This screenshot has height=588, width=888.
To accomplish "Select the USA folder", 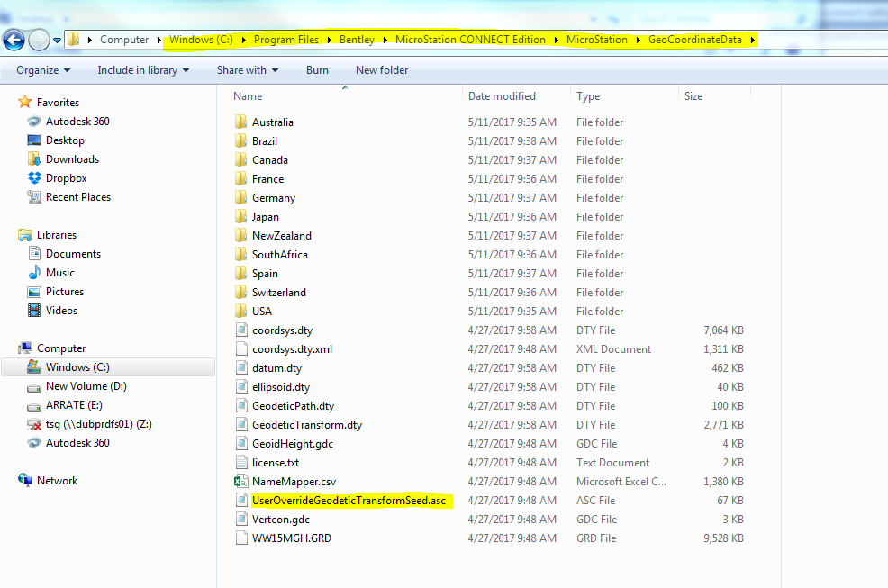I will pyautogui.click(x=253, y=311).
